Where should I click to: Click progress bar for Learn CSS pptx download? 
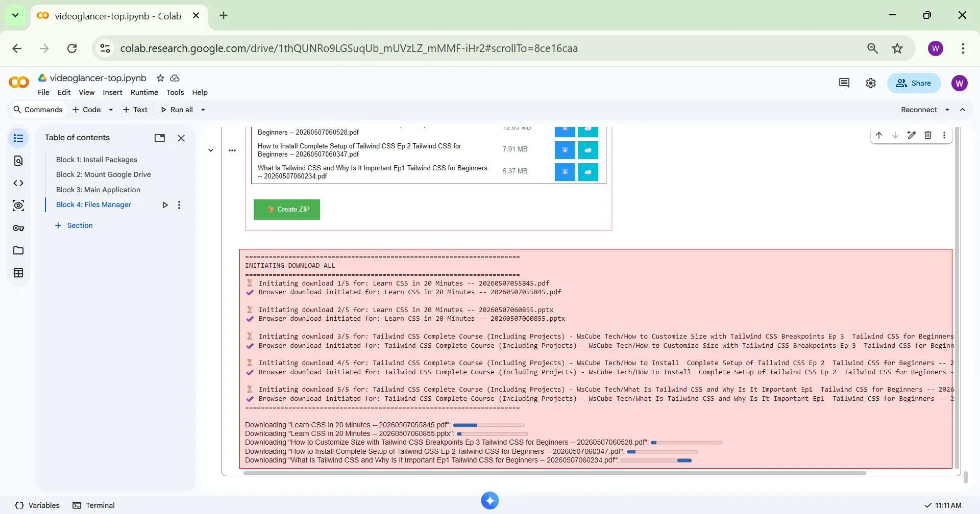[x=492, y=434]
